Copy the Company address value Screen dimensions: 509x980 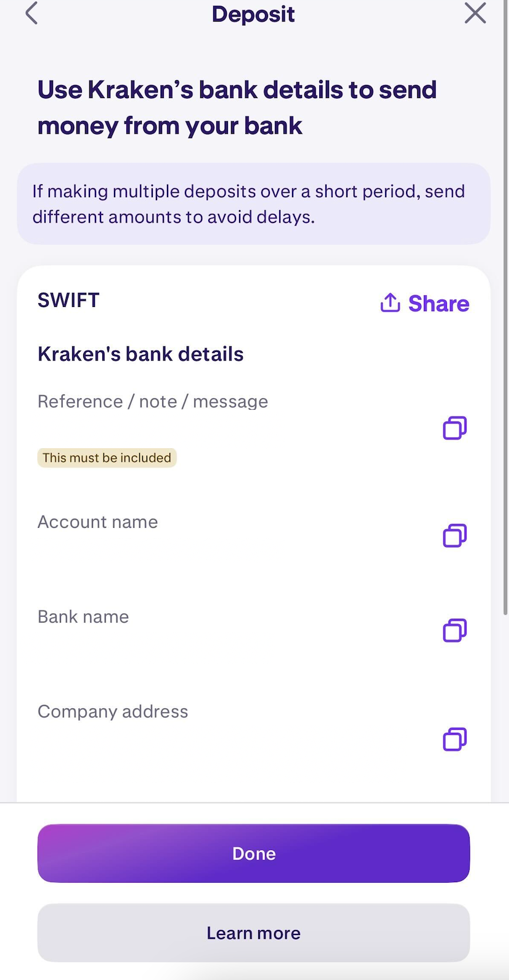point(455,738)
